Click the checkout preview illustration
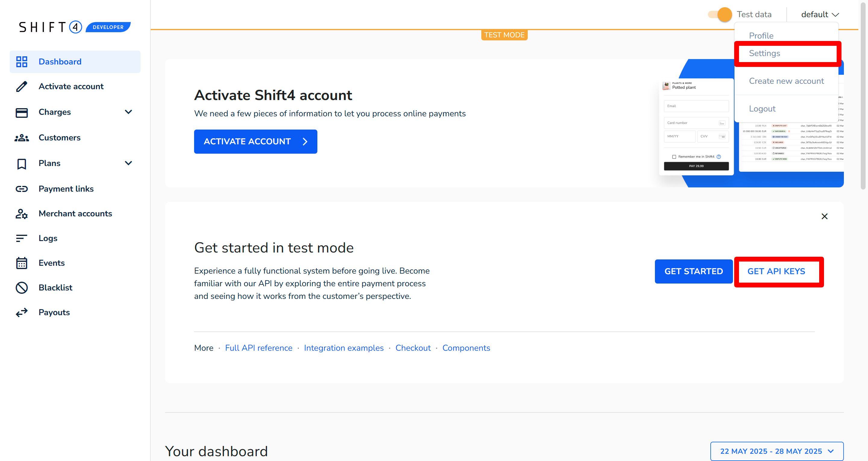Screen dimensions: 868x461 [696, 126]
